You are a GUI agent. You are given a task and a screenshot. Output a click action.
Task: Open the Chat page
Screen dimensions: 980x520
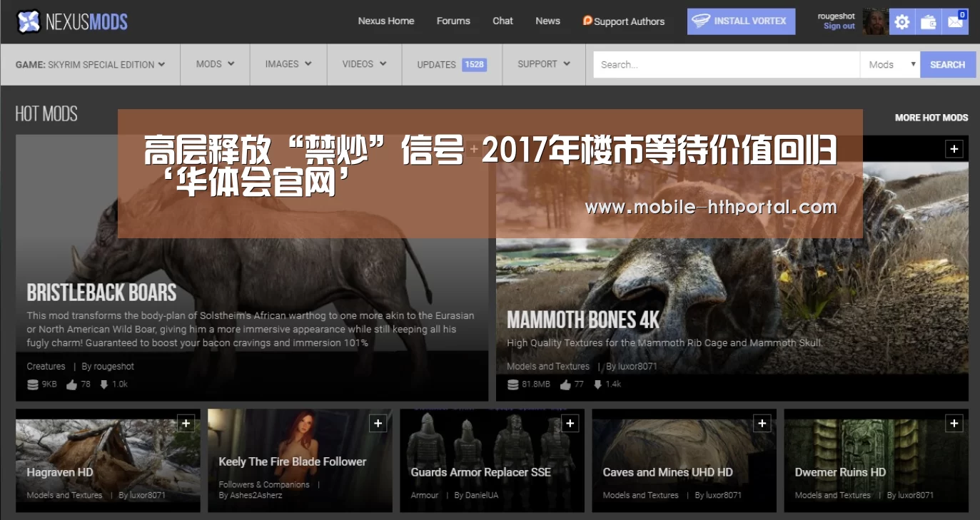point(502,21)
